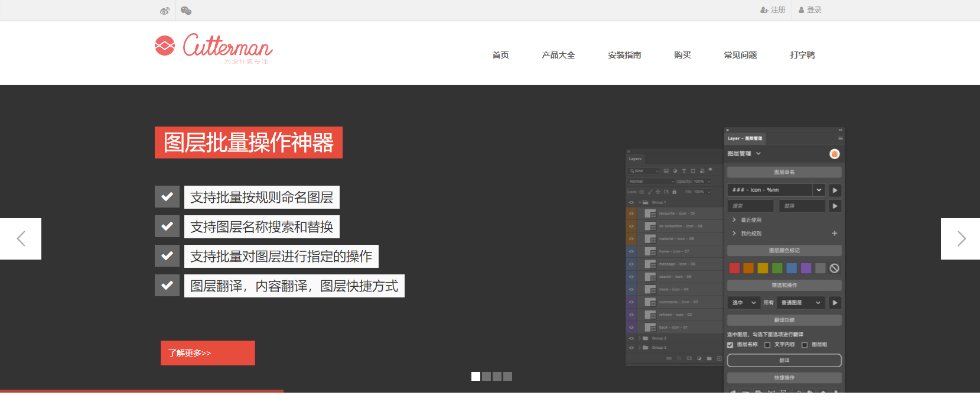Select the second carousel indicator square
Viewport: 980px width, 408px height.
(486, 376)
